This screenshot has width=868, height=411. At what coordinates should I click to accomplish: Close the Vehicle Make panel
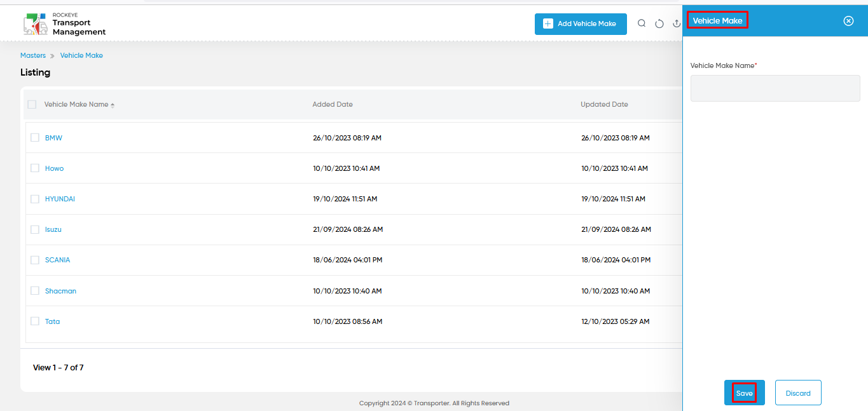pos(848,21)
